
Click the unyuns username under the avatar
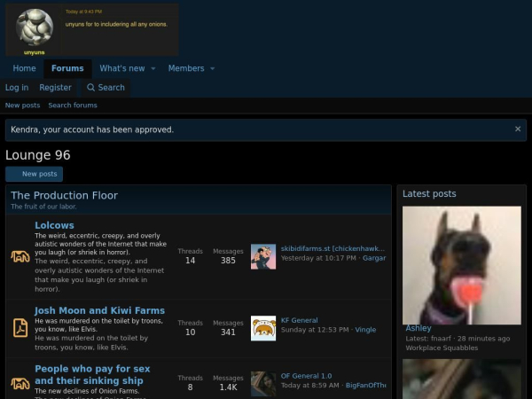coord(35,52)
